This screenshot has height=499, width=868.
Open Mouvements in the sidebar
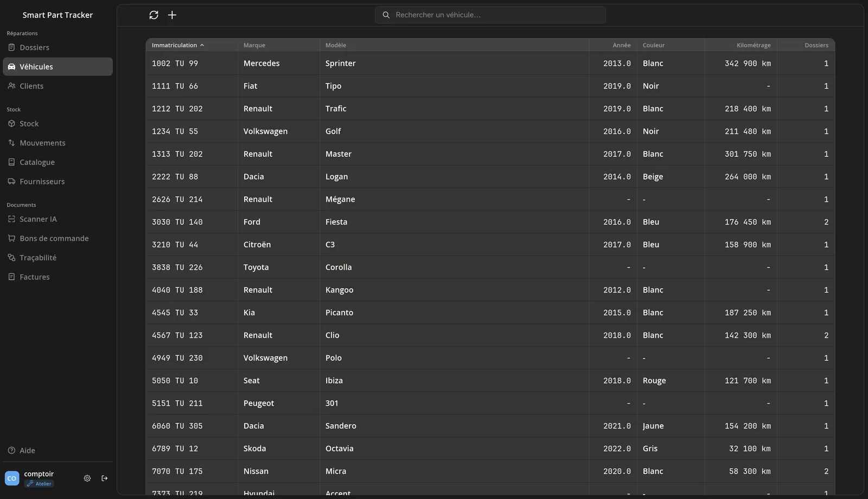pyautogui.click(x=58, y=143)
